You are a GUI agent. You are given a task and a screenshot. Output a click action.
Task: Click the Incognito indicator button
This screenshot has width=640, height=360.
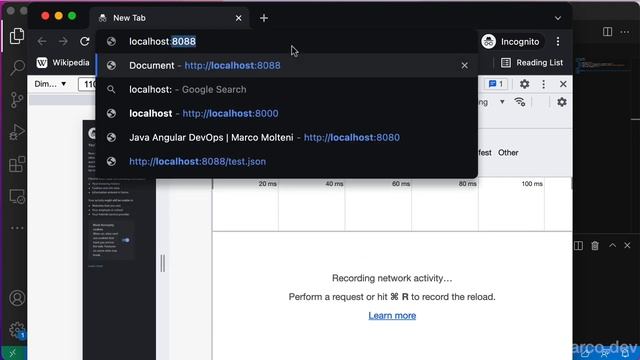coord(511,42)
